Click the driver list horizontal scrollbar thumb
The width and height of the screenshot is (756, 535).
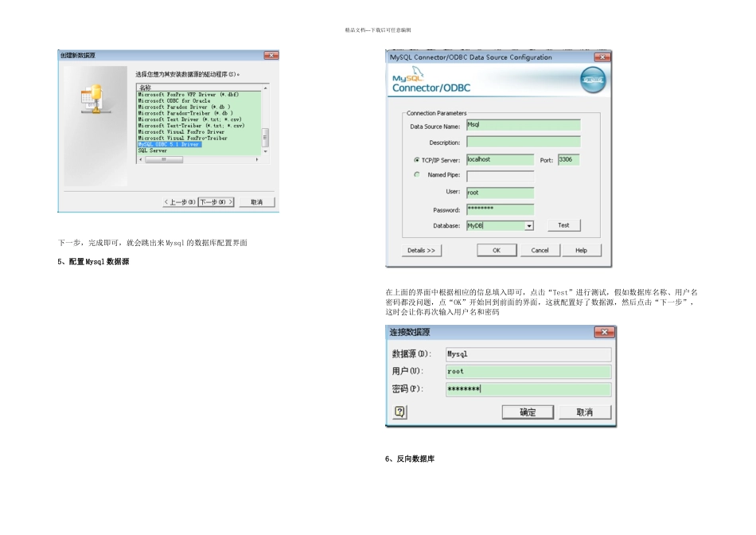point(164,159)
